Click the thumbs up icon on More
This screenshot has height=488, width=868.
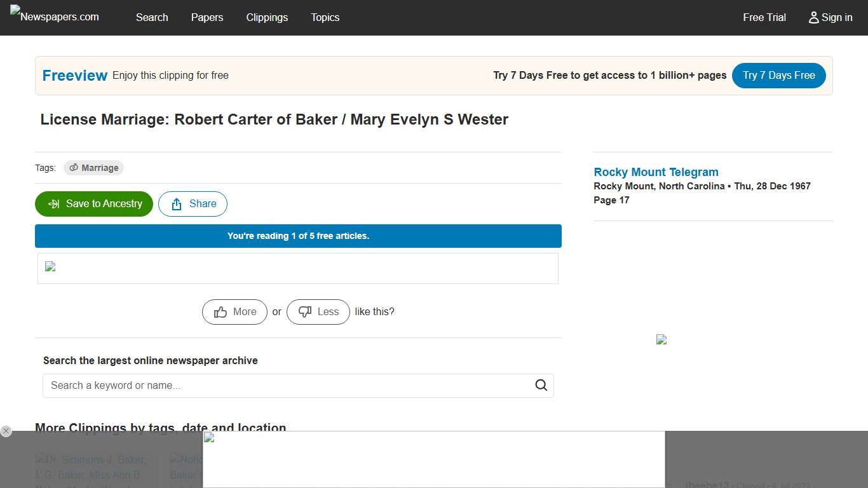pyautogui.click(x=220, y=311)
